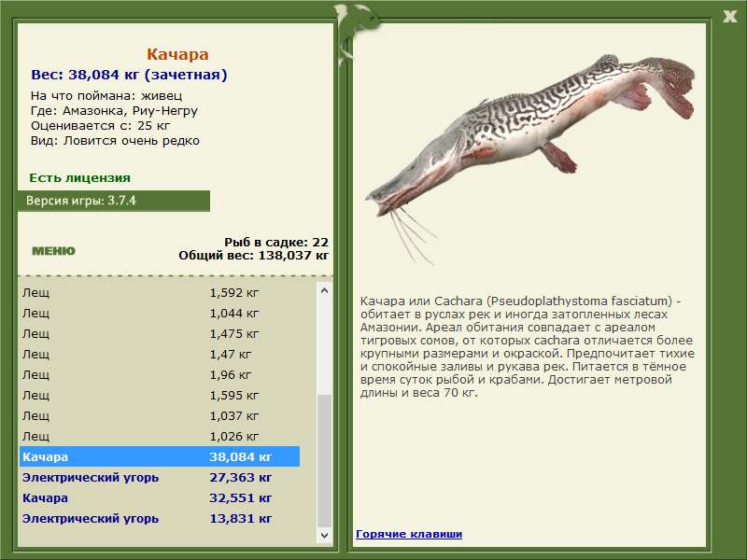The width and height of the screenshot is (747, 560).
Task: Click the Вид: Ловится очень редко line
Action: tap(115, 141)
